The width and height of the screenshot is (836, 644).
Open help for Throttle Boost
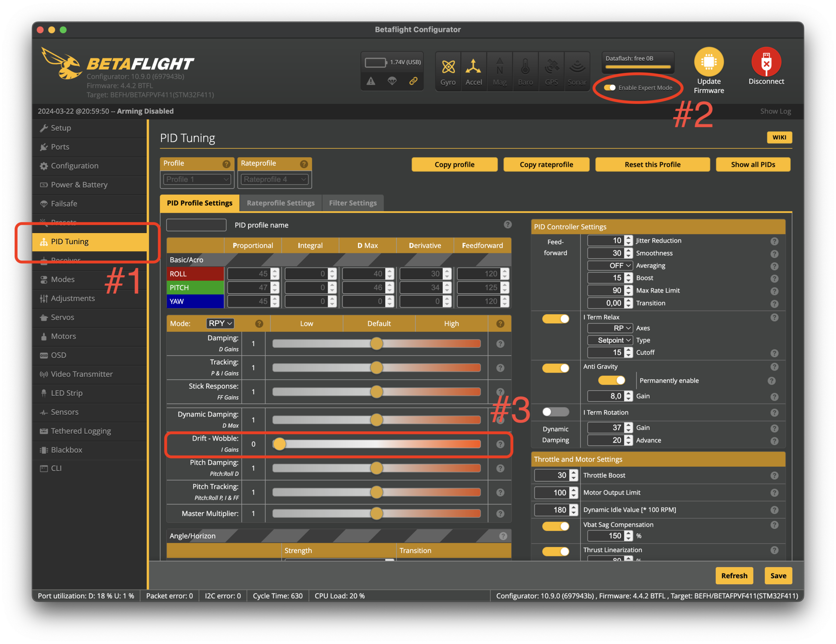pos(774,475)
